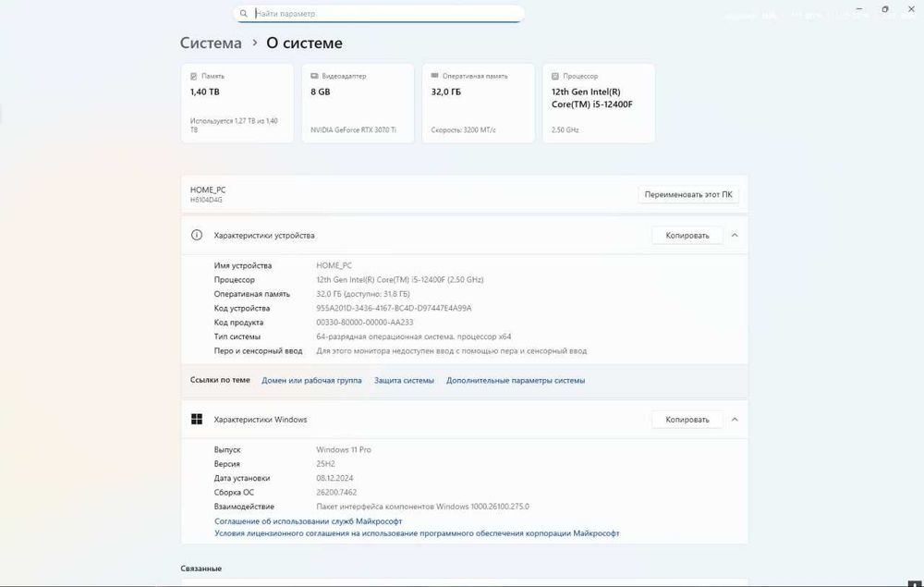Focus the 'Найти параметр' search field
Screen dimensions: 924x587
[x=379, y=13]
